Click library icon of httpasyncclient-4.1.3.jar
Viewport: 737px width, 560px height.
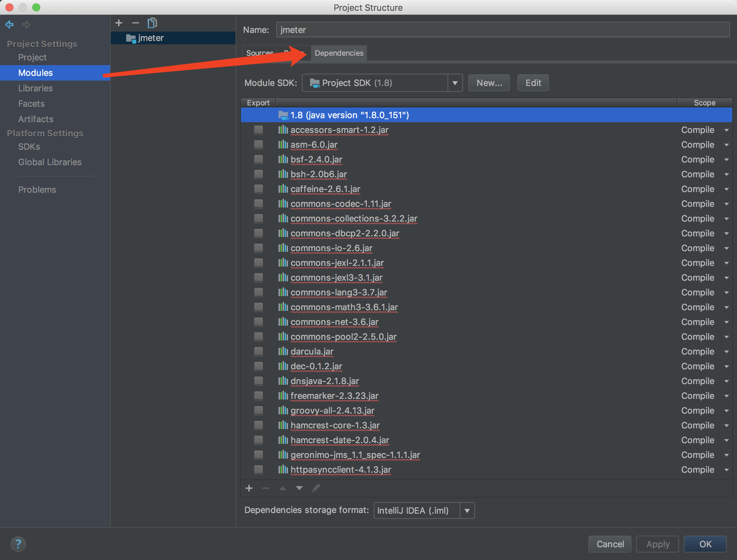[283, 470]
